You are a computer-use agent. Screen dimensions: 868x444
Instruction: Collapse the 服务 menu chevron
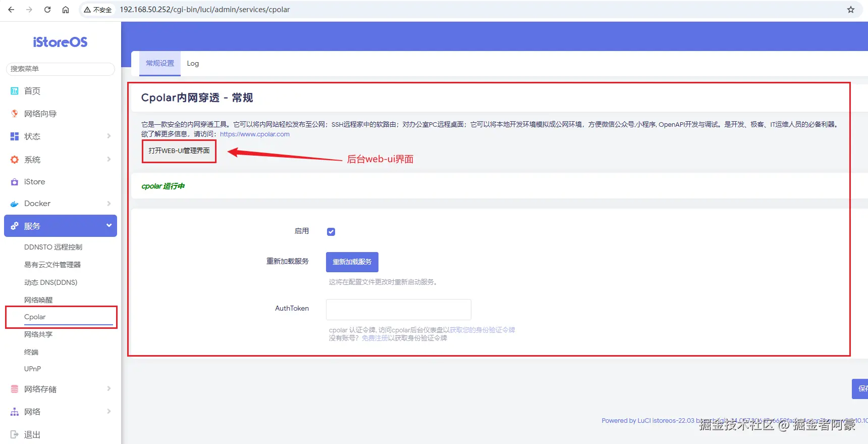tap(109, 225)
